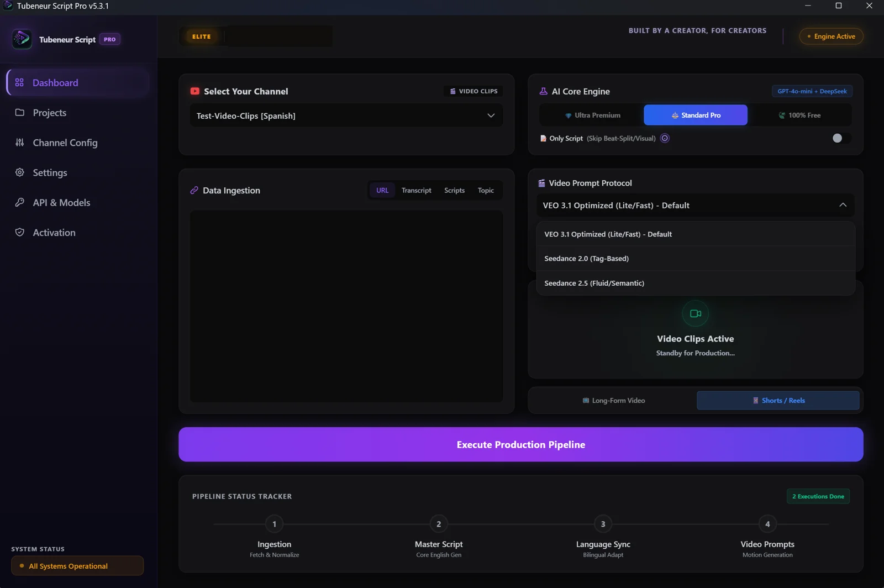Click the Tubeneur Script logo icon
Viewport: 884px width, 588px height.
pos(22,39)
